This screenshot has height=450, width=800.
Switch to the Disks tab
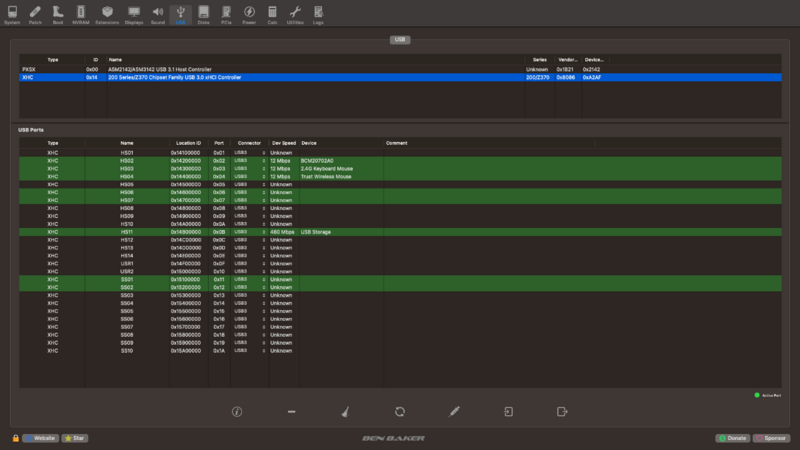[x=203, y=13]
